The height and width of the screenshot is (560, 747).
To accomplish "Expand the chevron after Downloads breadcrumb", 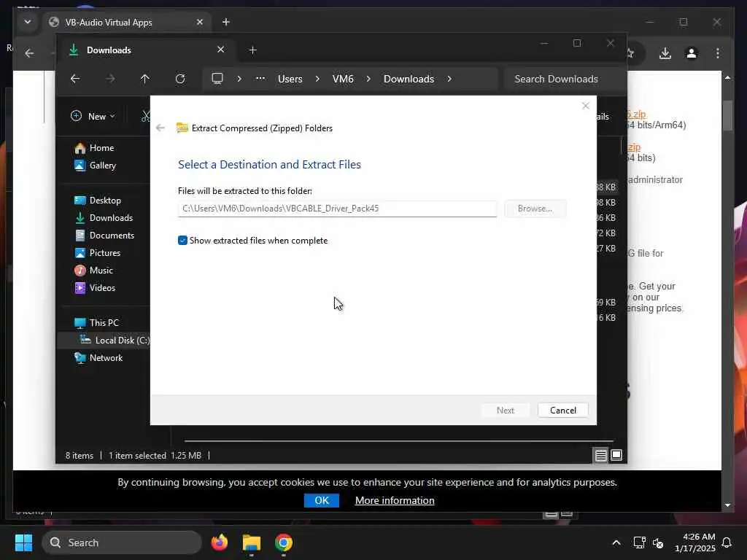I will coord(449,79).
